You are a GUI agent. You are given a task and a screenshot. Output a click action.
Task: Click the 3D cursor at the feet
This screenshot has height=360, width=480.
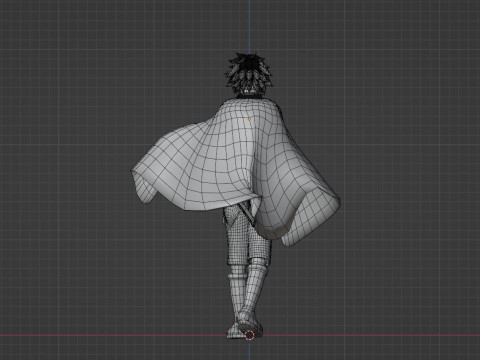point(249,335)
